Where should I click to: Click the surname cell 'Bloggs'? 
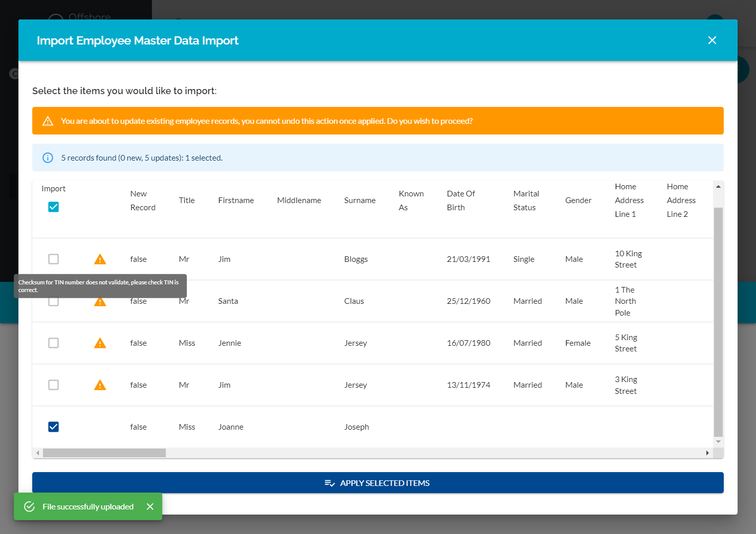click(x=356, y=259)
